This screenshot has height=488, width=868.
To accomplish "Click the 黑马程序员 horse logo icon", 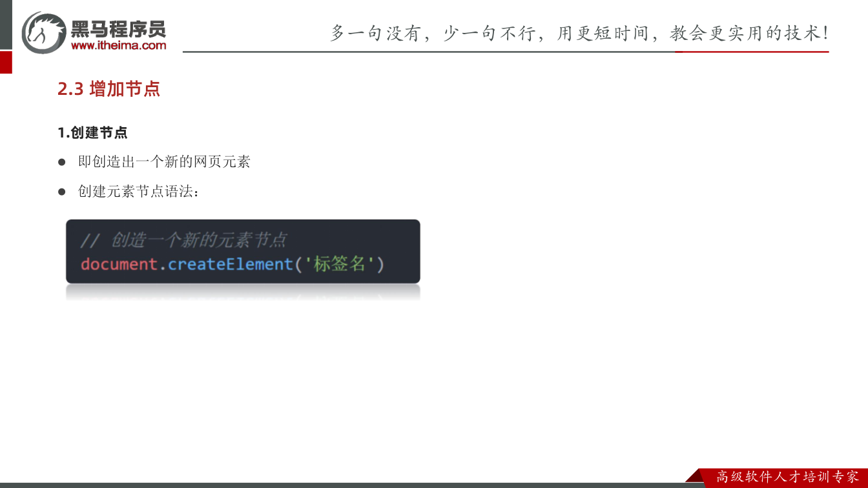I will tap(44, 32).
